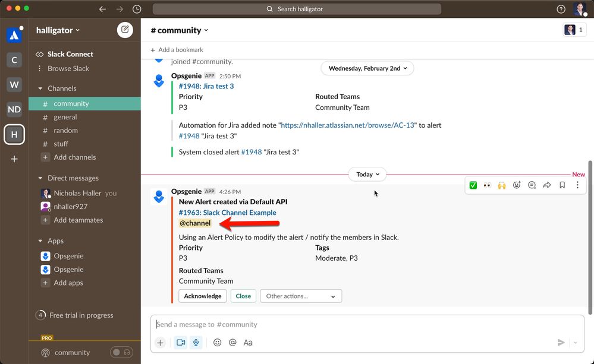Open the nhaller.atlassian.net AC-13 link
Screen dimensions: 594x364
347,125
